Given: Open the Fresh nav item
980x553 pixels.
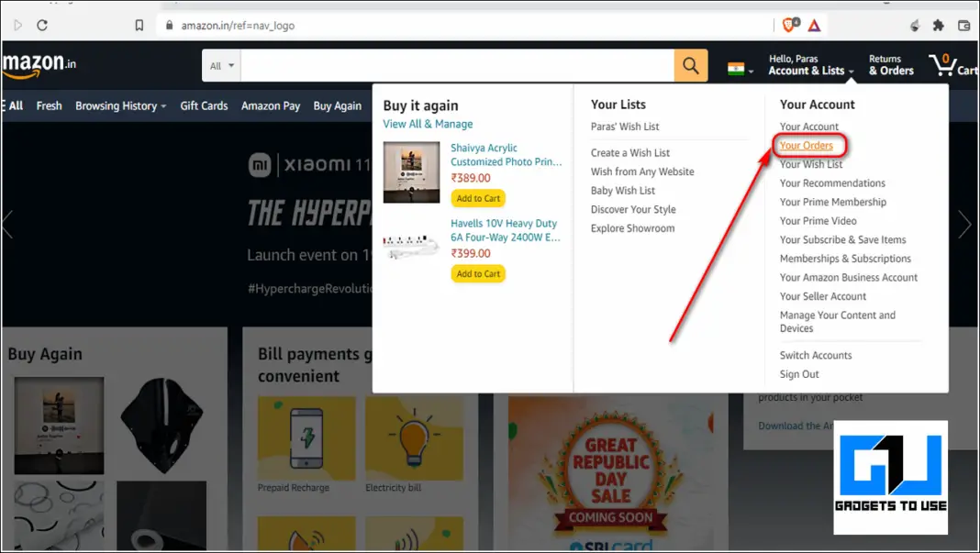Looking at the screenshot, I should click(x=49, y=105).
